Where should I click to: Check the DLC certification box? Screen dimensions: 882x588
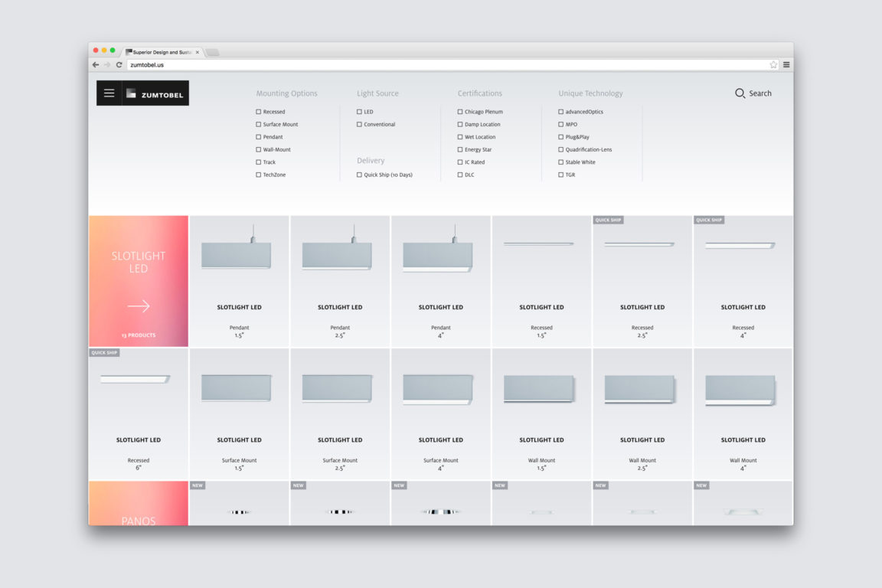[x=460, y=175]
